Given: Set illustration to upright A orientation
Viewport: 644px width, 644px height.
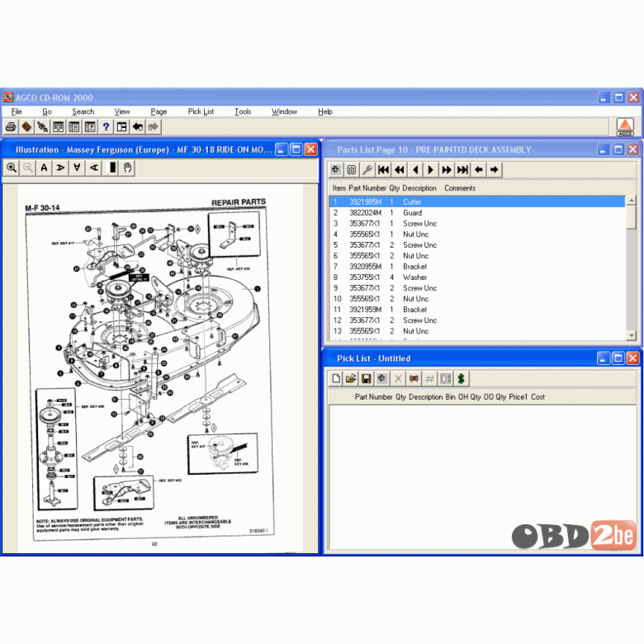Looking at the screenshot, I should (x=45, y=168).
